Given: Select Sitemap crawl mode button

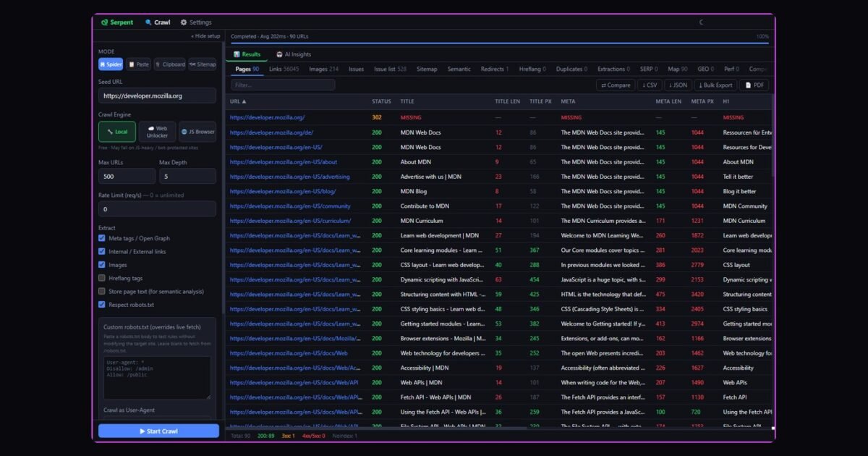Looking at the screenshot, I should pos(202,64).
